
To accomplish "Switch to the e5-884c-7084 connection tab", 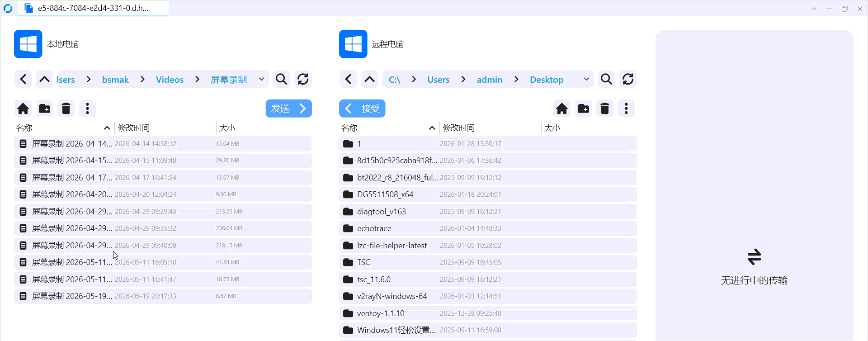I will [93, 8].
